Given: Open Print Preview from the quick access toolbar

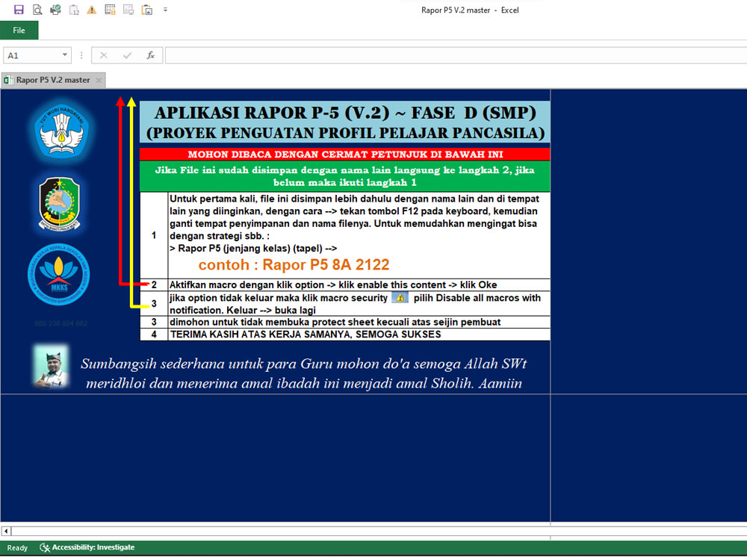Looking at the screenshot, I should tap(37, 10).
